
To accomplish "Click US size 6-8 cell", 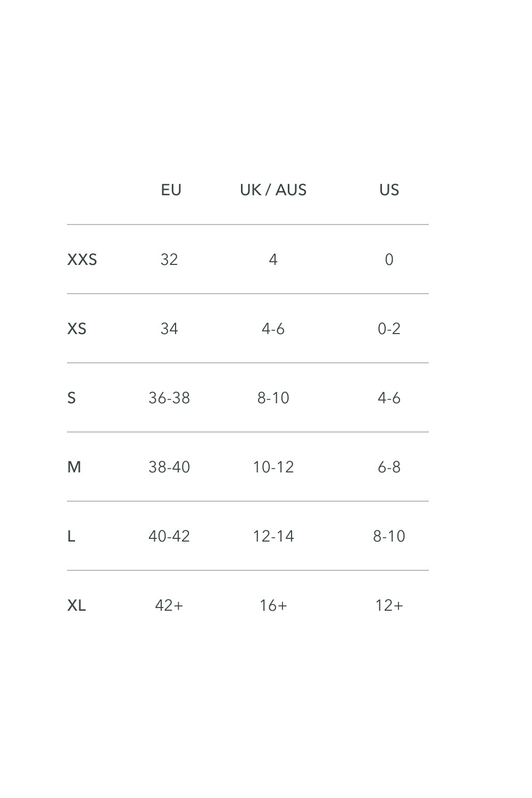I will pos(389,467).
